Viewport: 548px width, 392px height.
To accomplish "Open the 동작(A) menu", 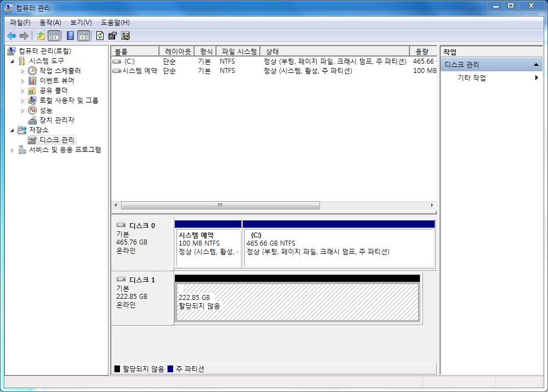I will (x=50, y=22).
